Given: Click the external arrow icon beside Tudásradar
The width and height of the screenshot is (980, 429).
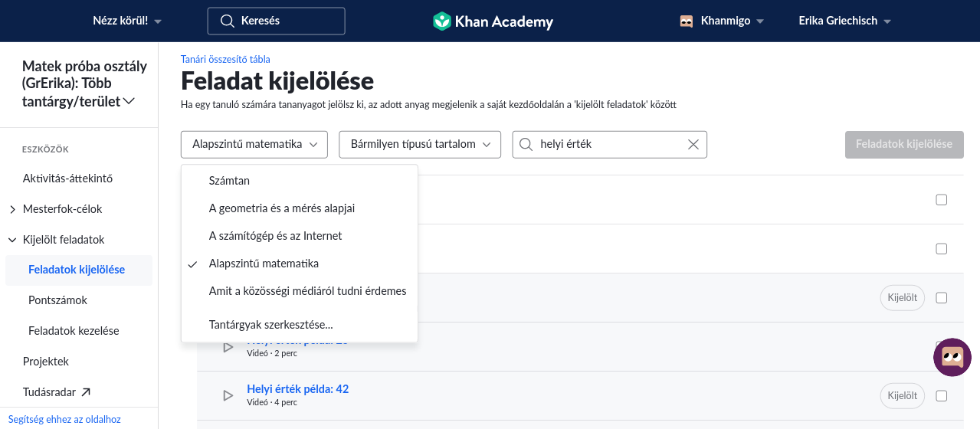Looking at the screenshot, I should pos(86,392).
